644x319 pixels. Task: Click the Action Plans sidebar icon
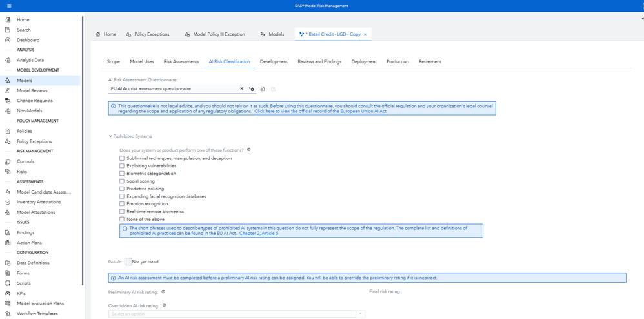[x=7, y=243]
